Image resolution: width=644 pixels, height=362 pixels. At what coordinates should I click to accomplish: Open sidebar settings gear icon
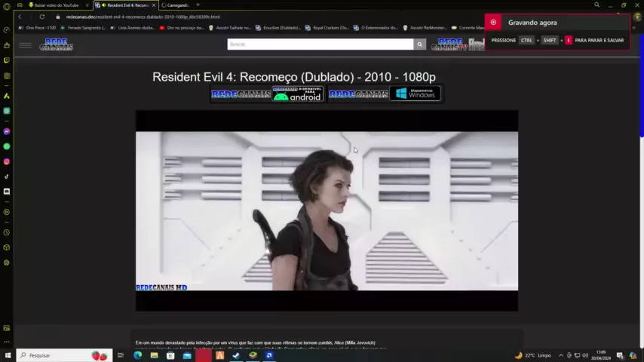[x=7, y=262]
